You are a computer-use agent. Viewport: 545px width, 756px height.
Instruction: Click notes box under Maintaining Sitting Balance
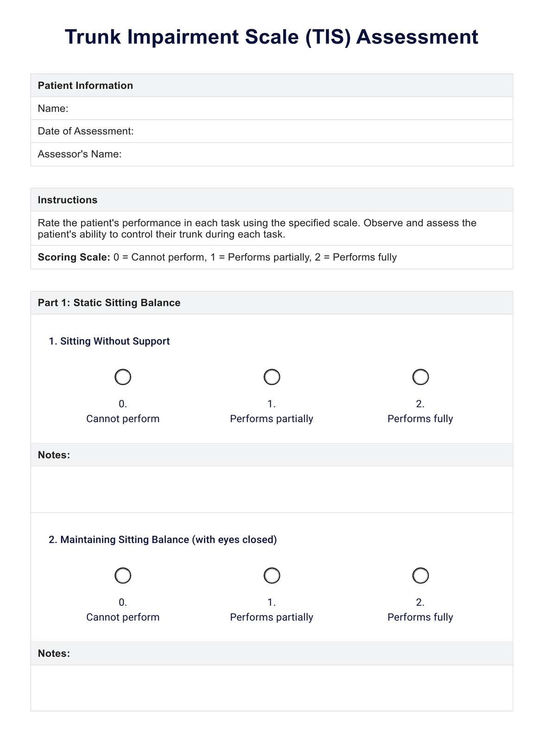272,688
